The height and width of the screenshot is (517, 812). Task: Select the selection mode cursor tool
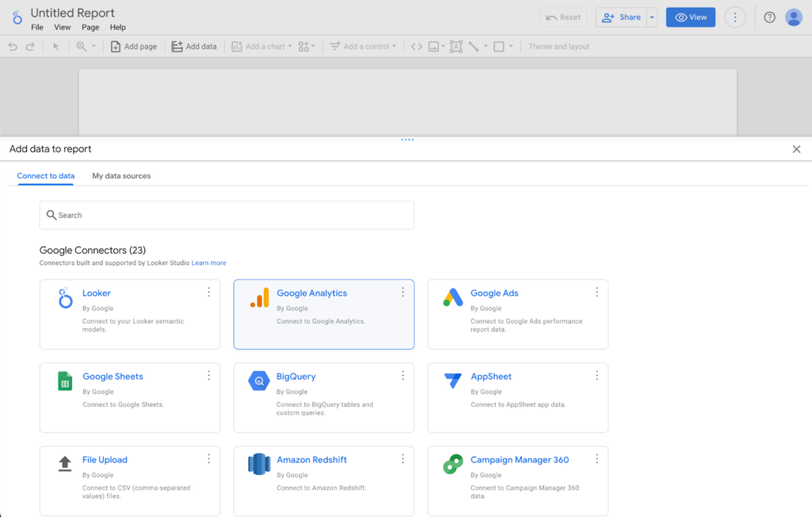[56, 47]
